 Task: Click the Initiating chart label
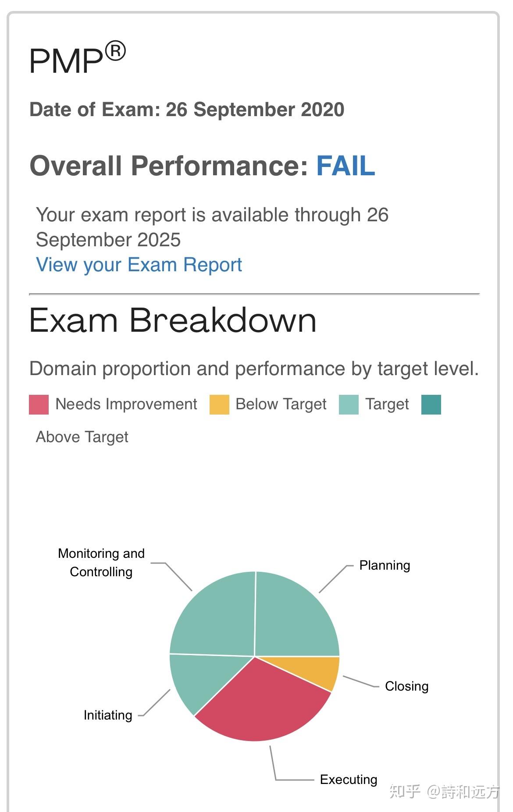(x=108, y=715)
